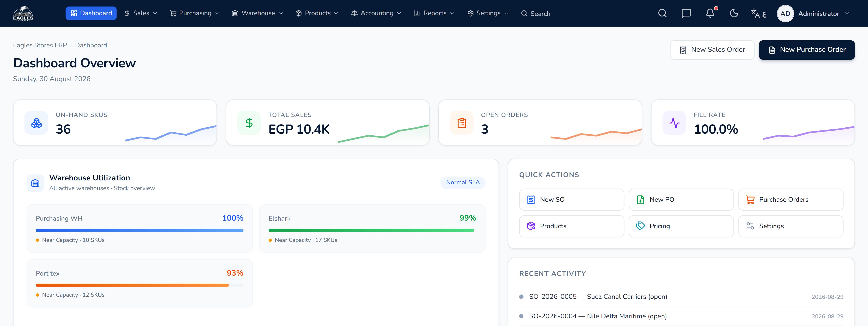The width and height of the screenshot is (868, 326).
Task: Click the 36 On-Hand SKUs value
Action: [x=63, y=129]
